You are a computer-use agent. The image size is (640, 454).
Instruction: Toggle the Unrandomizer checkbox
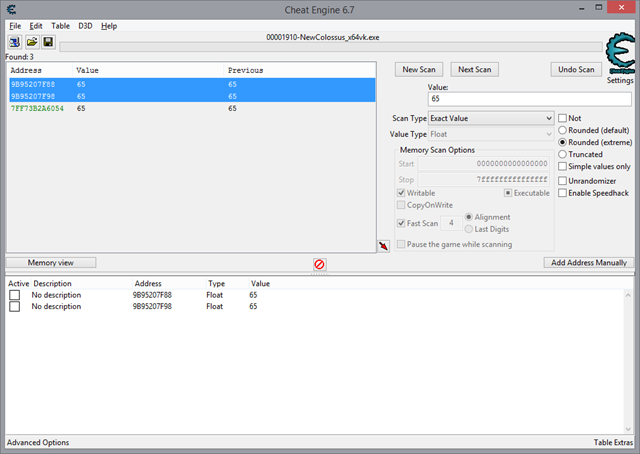click(563, 180)
